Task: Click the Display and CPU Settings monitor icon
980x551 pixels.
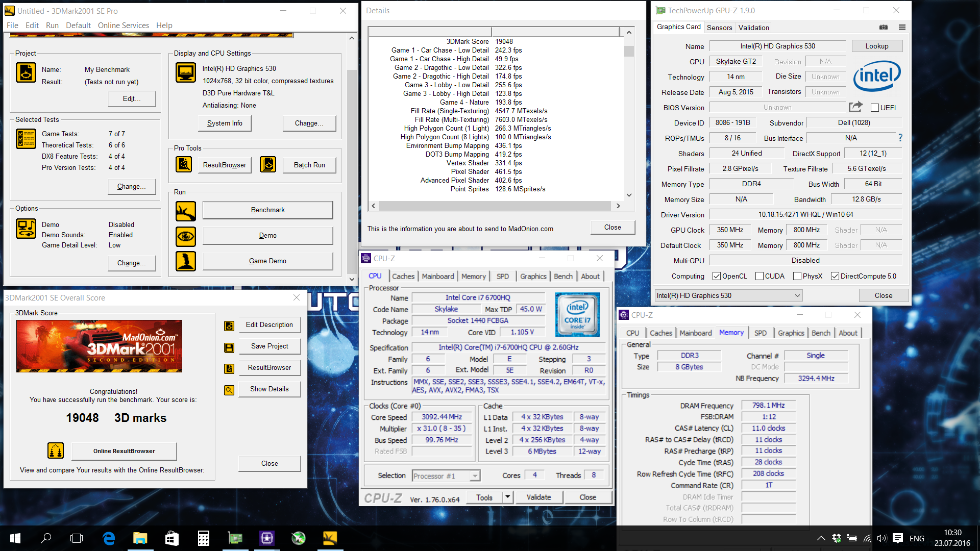Action: [x=186, y=72]
